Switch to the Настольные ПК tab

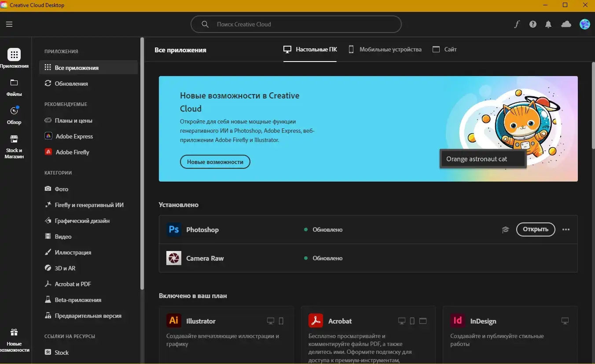tap(310, 49)
